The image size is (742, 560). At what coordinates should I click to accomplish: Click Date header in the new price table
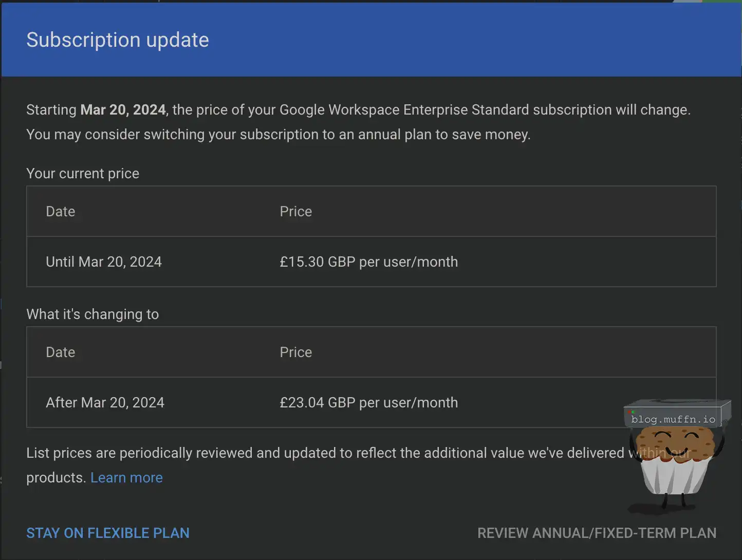(x=61, y=352)
